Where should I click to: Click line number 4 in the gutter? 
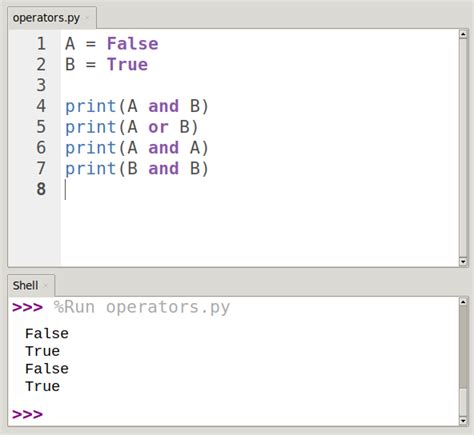click(41, 106)
